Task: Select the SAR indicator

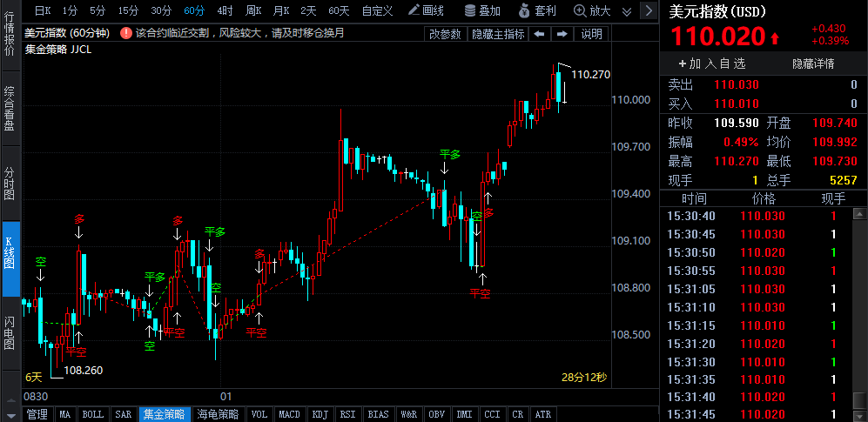Action: [123, 414]
